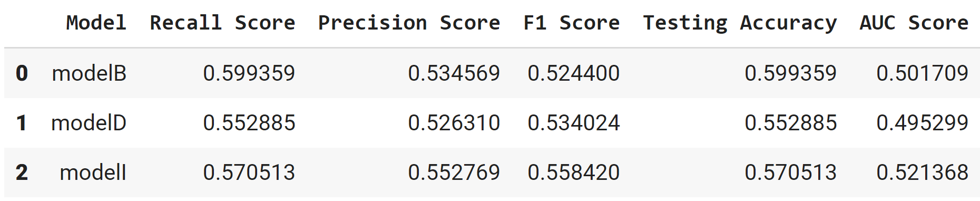Click modelB F1 value 0.524400

pyautogui.click(x=574, y=73)
